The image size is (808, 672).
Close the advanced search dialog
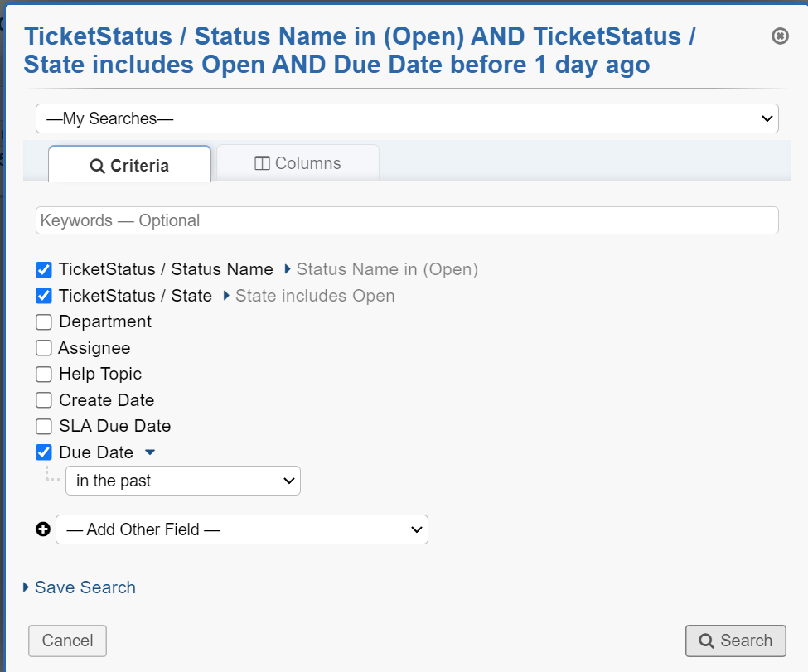779,36
